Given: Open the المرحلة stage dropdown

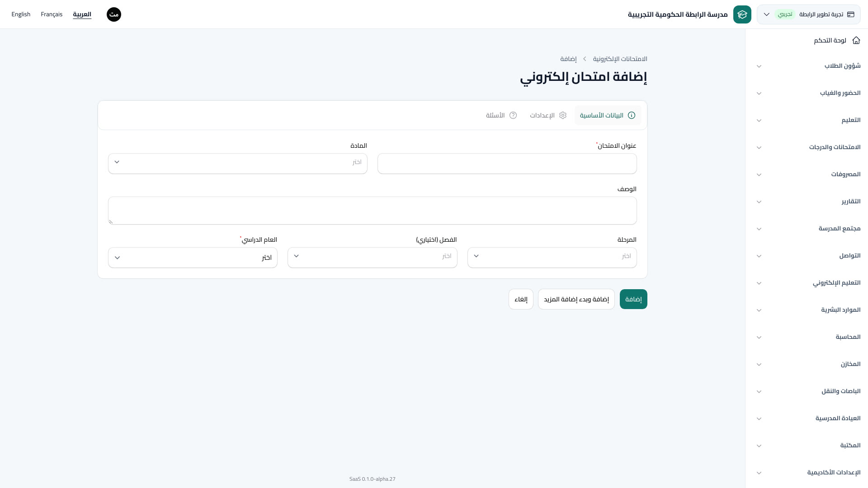Looking at the screenshot, I should 552,257.
